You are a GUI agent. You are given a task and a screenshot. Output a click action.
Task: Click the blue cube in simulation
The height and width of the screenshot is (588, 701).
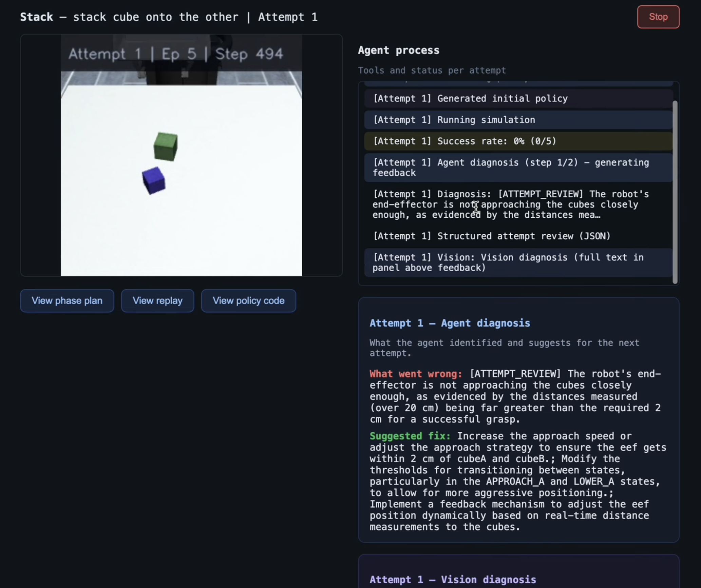[x=154, y=180]
